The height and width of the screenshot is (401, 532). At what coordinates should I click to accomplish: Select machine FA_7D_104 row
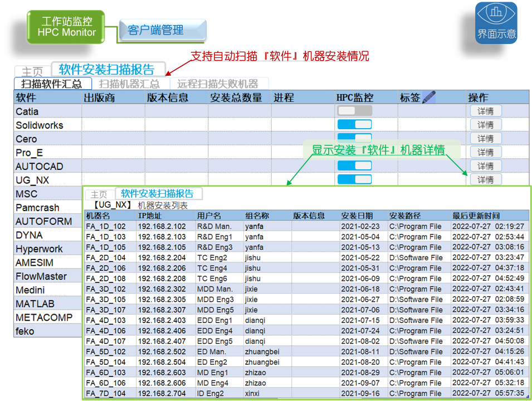pyautogui.click(x=307, y=393)
